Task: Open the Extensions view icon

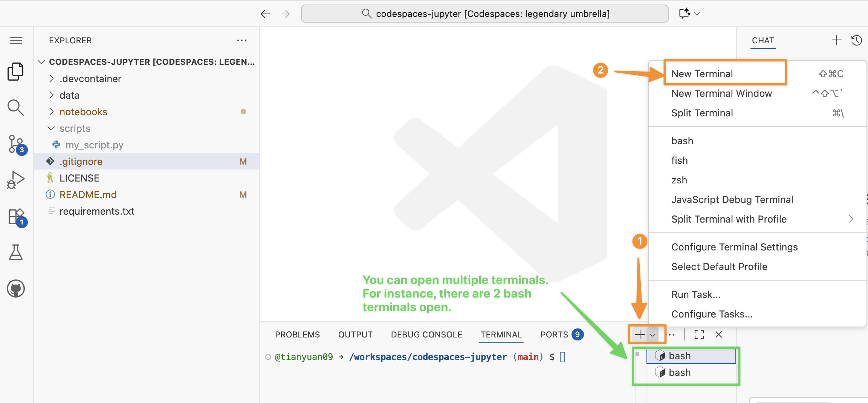Action: pos(16,217)
